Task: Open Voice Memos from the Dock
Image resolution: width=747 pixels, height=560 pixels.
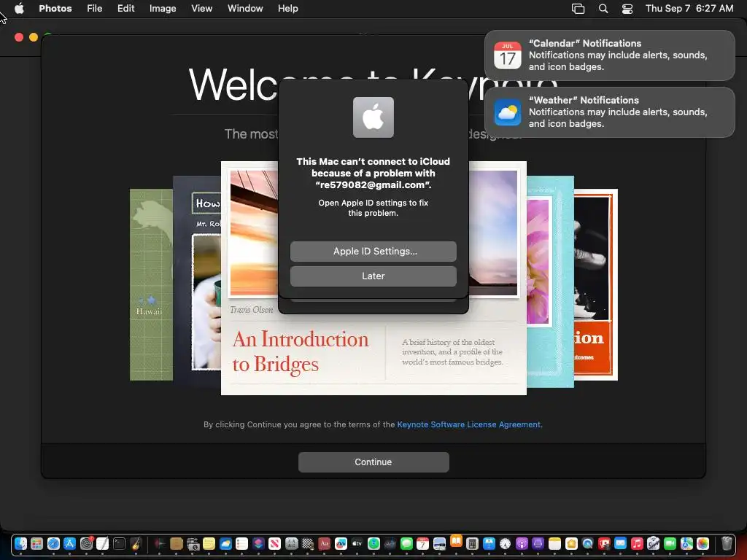Action: [x=160, y=543]
